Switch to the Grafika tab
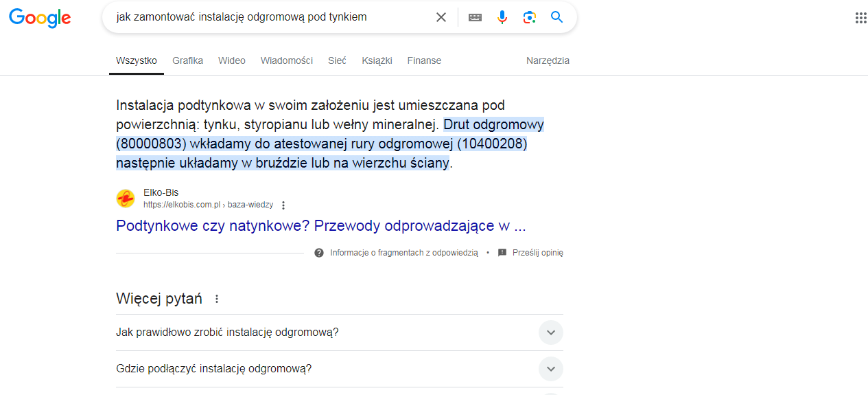This screenshot has width=868, height=395. pos(187,60)
